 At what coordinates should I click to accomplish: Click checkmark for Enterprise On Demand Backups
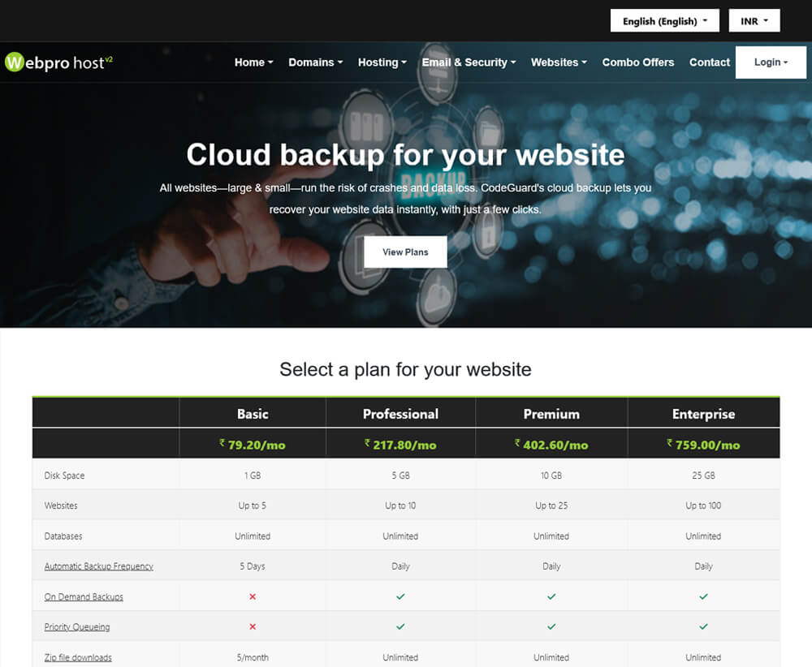coord(703,596)
